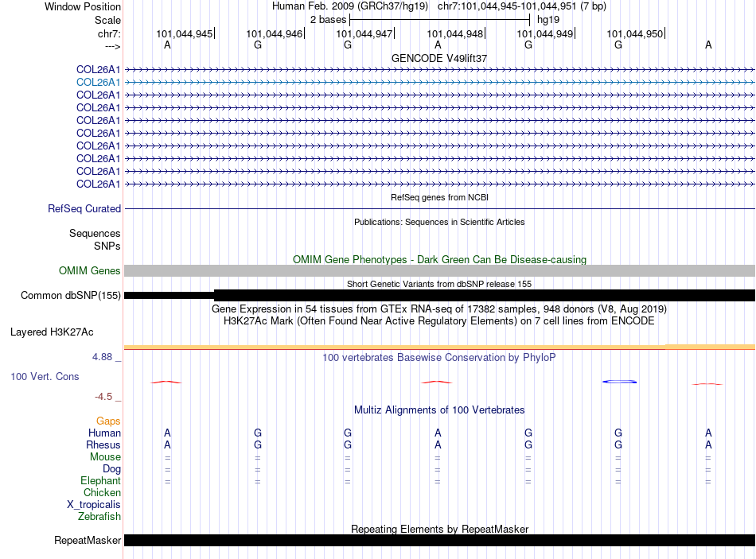Click the reference base A under 101,044,948
This screenshot has height=559, width=756.
(438, 45)
